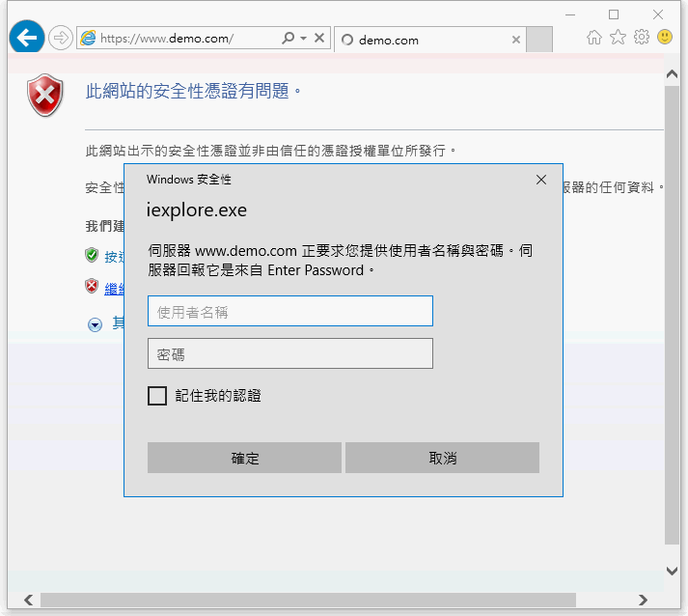688x616 pixels.
Task: Click the green shield close-page icon
Action: tap(92, 255)
